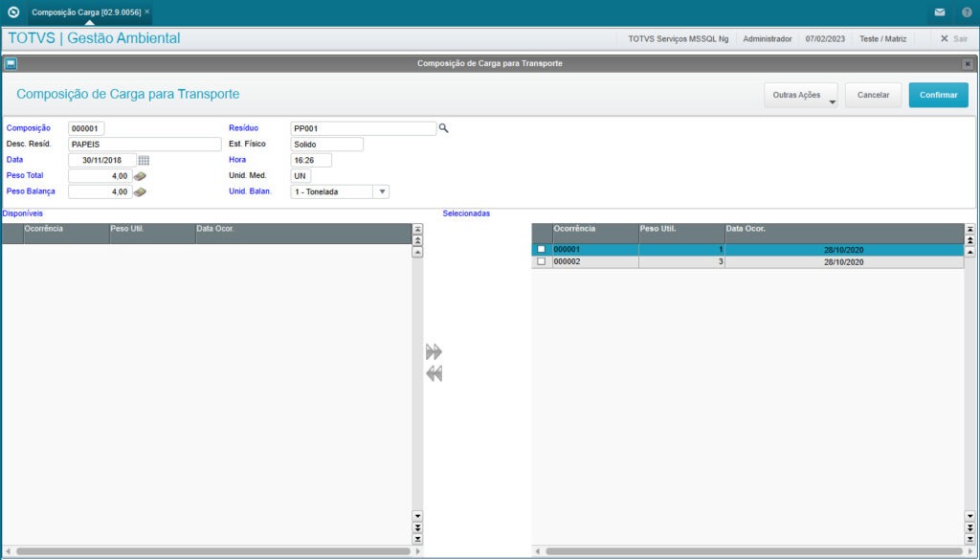Page up in the Disponíveis grid
This screenshot has width=980, height=560.
(417, 240)
